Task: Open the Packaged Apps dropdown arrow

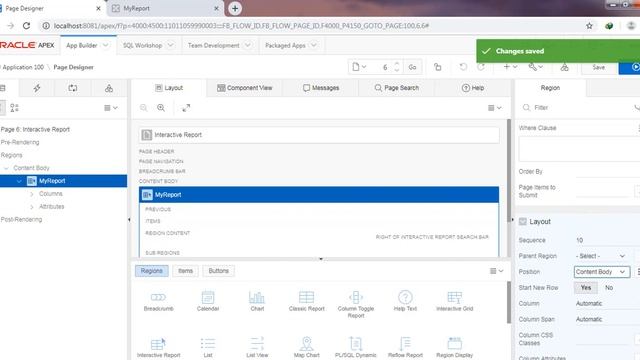Action: (x=313, y=45)
